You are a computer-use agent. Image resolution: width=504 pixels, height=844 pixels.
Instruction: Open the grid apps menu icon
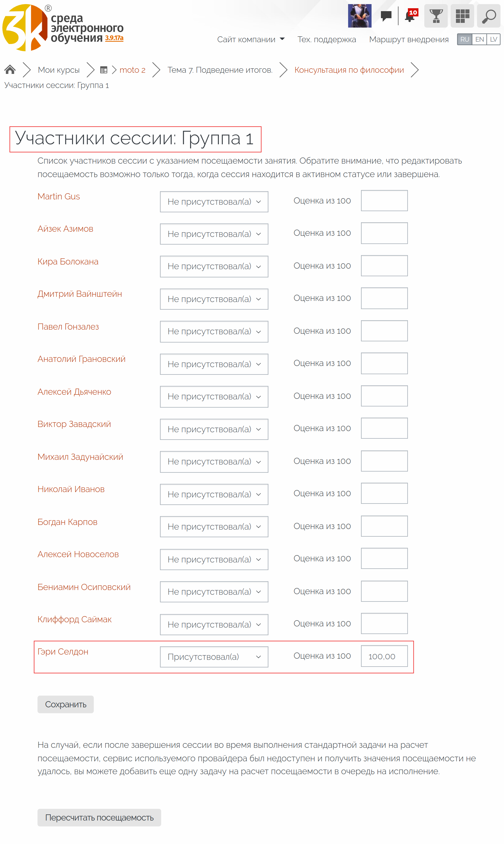[x=462, y=16]
